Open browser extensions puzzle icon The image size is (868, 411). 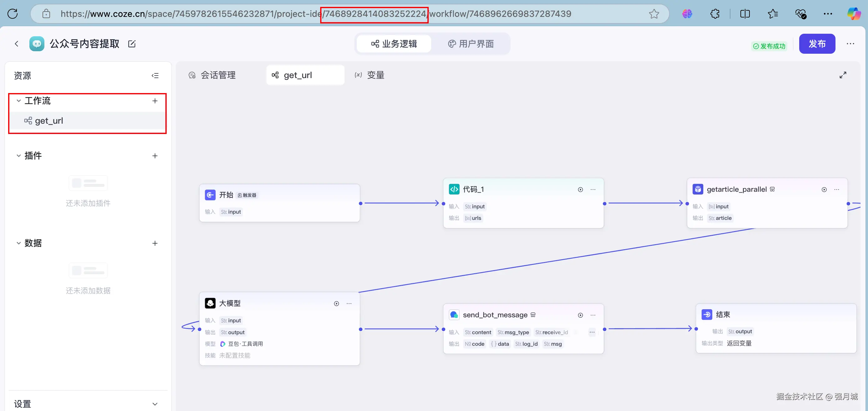pos(715,14)
